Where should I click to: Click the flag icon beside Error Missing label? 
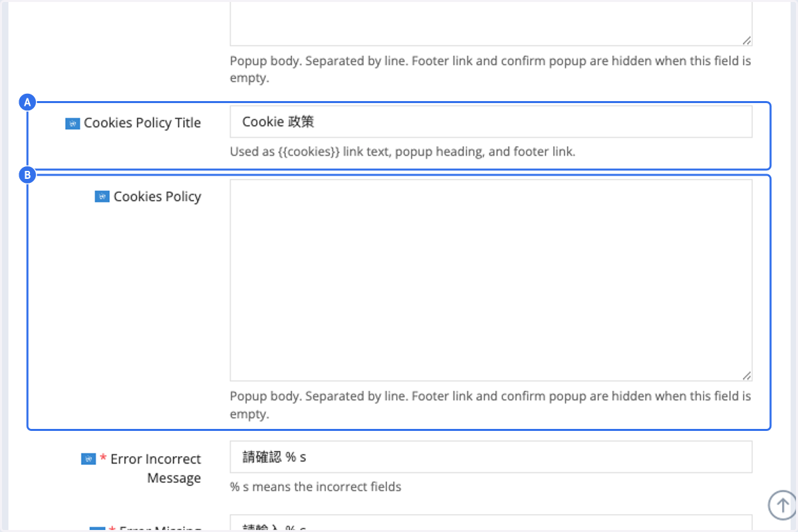[97, 529]
